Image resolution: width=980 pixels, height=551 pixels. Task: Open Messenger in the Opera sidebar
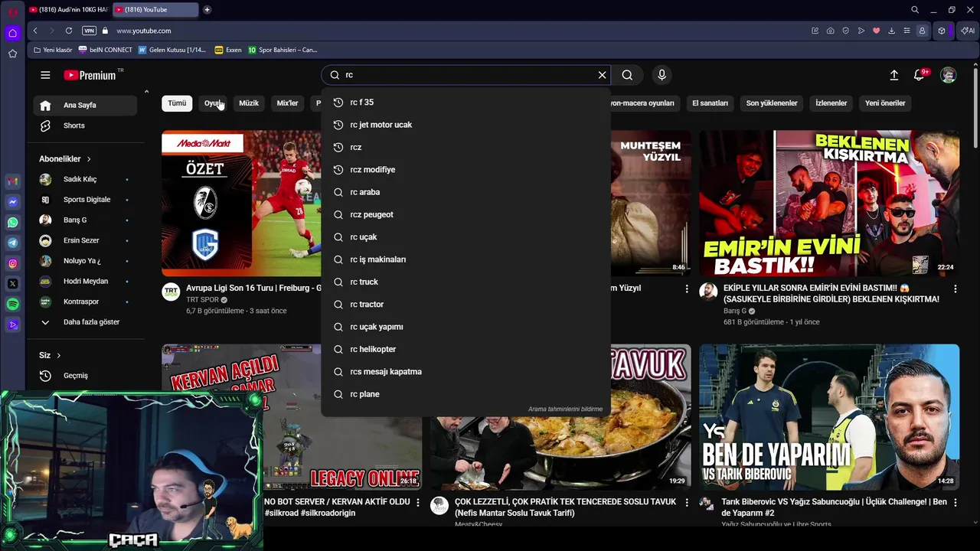(x=12, y=202)
